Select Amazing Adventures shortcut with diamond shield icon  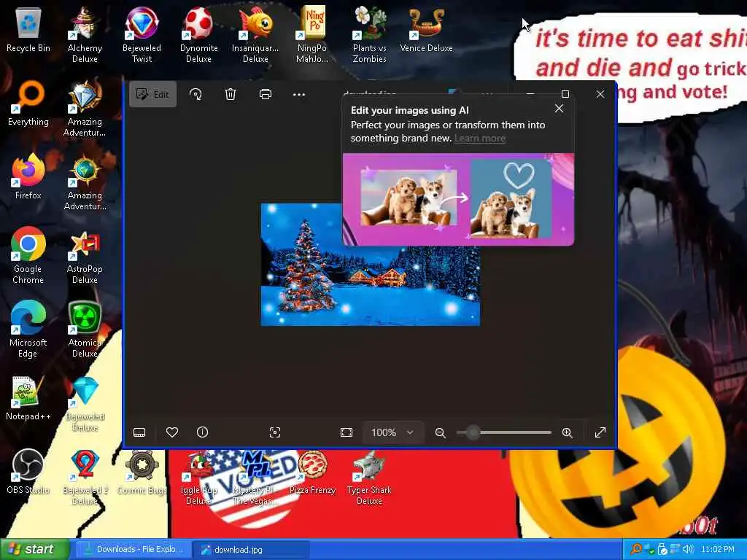click(x=85, y=109)
